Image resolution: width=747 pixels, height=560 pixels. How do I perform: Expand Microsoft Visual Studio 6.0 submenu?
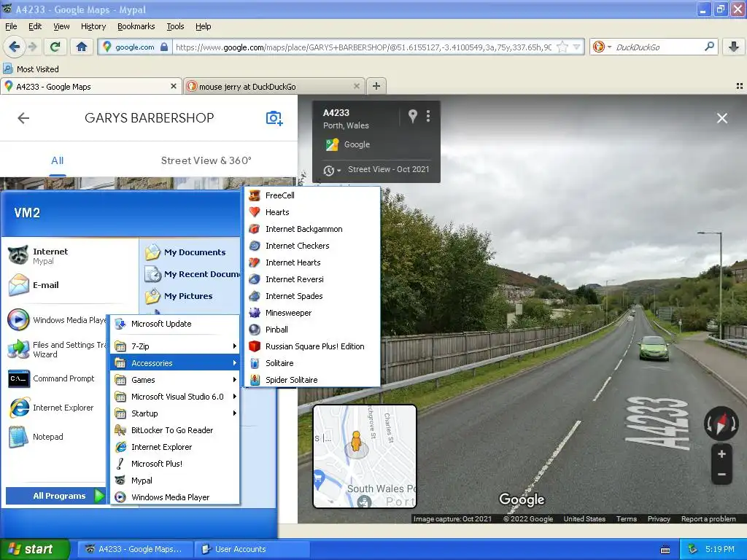[x=175, y=396]
